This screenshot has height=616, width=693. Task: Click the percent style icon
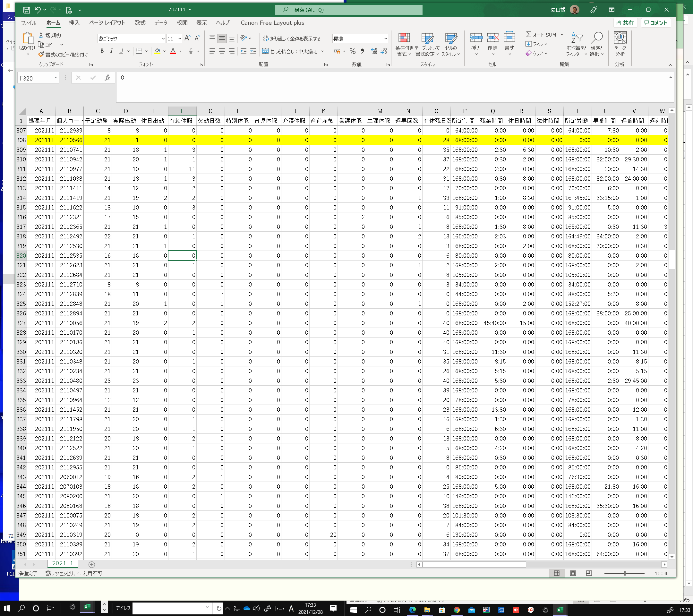tap(353, 51)
